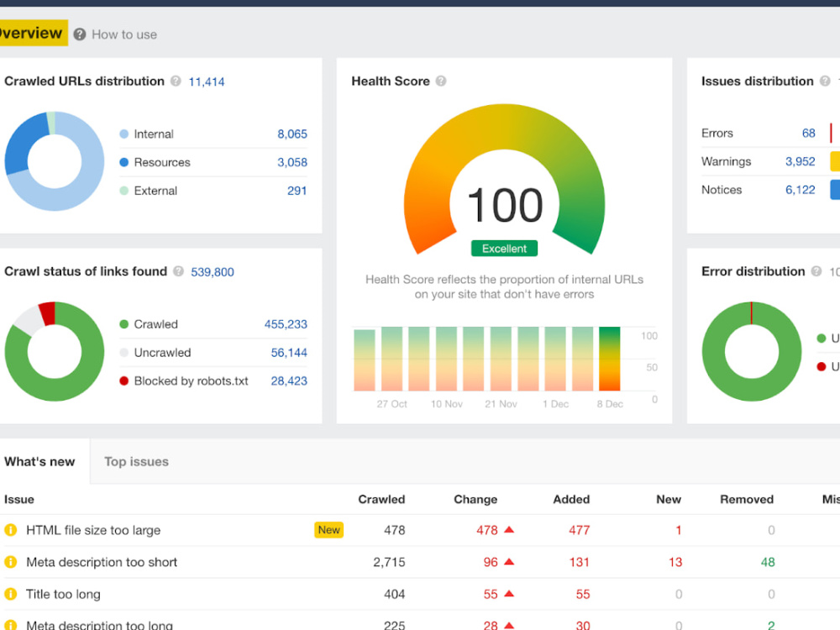
Task: Open Meta description too short issue
Action: coord(102,563)
